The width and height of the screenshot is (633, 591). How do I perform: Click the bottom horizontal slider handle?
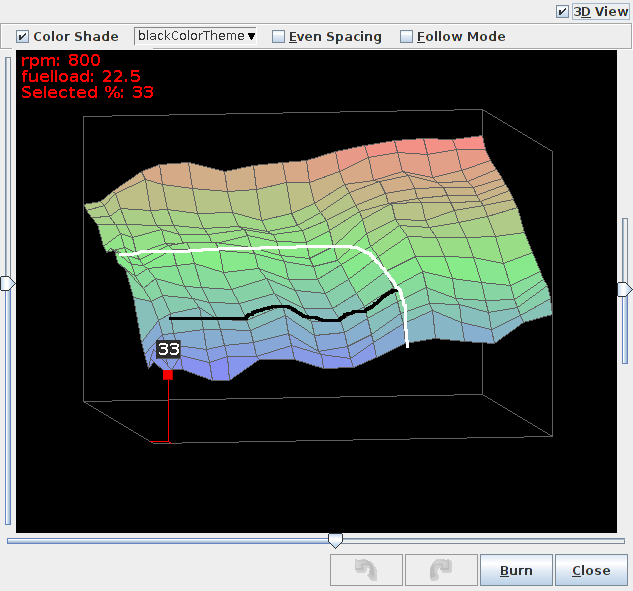(x=336, y=540)
